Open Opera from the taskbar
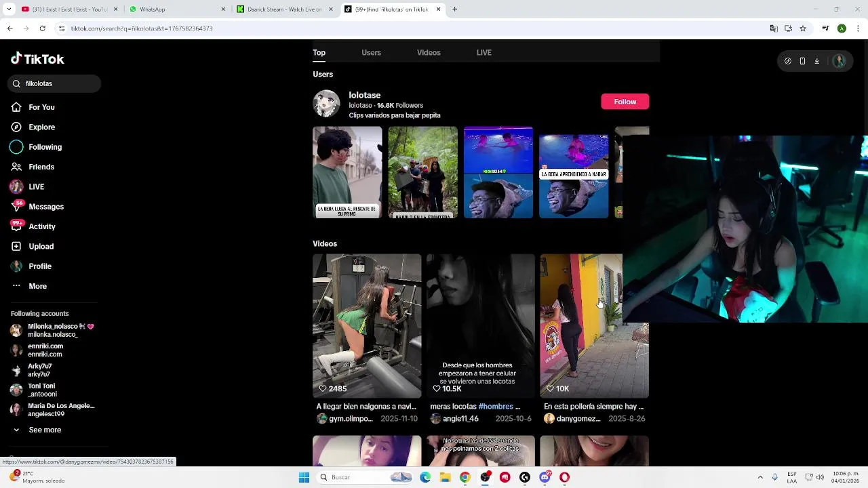868x488 pixels. click(564, 477)
